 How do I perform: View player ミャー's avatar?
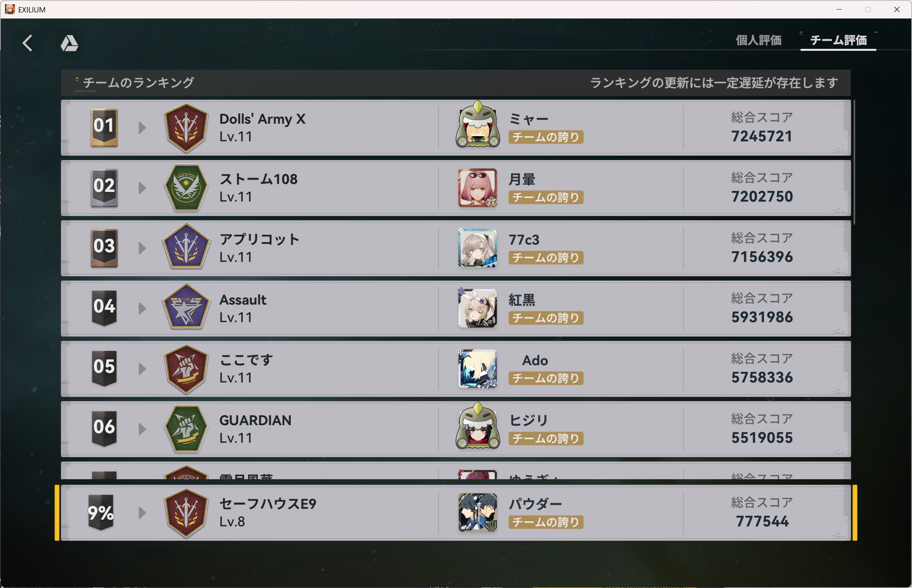click(478, 124)
